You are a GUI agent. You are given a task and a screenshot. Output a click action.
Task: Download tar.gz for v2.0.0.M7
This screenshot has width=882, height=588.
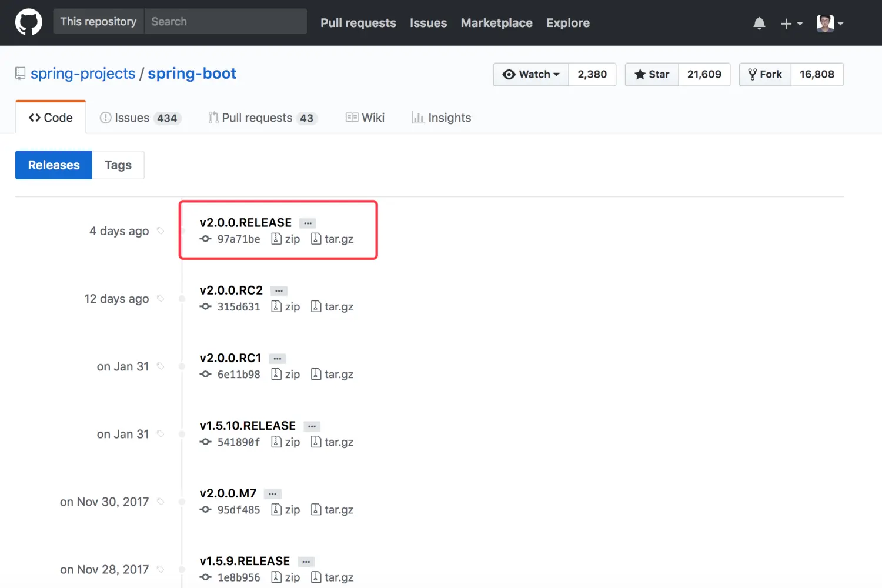pos(332,509)
